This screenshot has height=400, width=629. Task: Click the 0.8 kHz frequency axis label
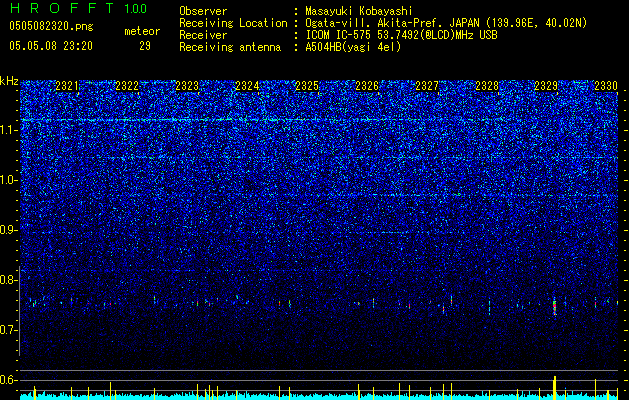tap(9, 280)
